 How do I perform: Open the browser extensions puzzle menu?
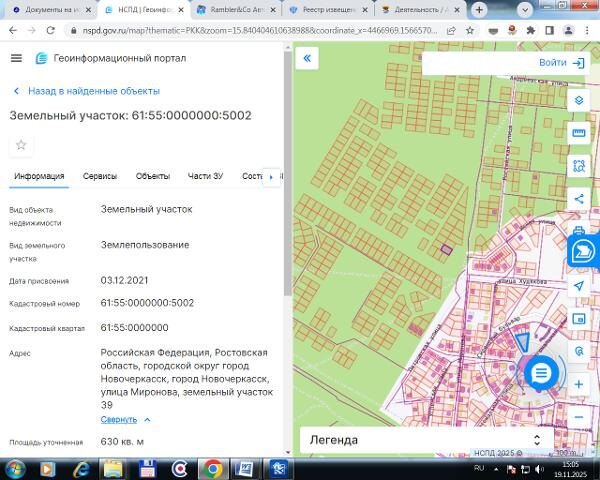point(531,31)
